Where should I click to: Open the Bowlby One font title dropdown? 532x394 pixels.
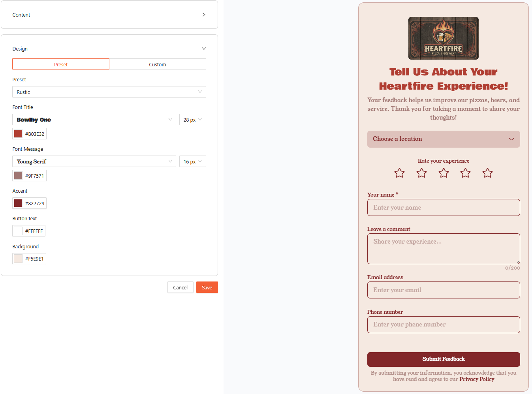coord(94,120)
